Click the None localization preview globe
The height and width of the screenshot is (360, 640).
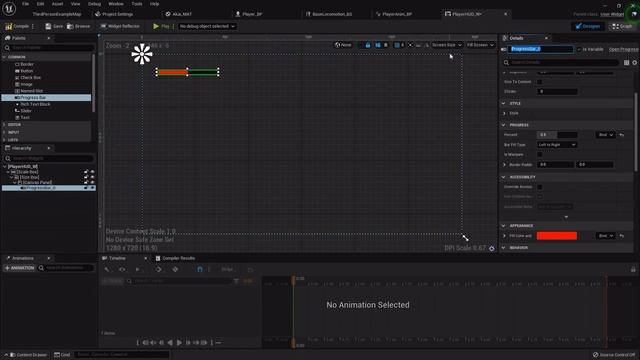pos(343,45)
